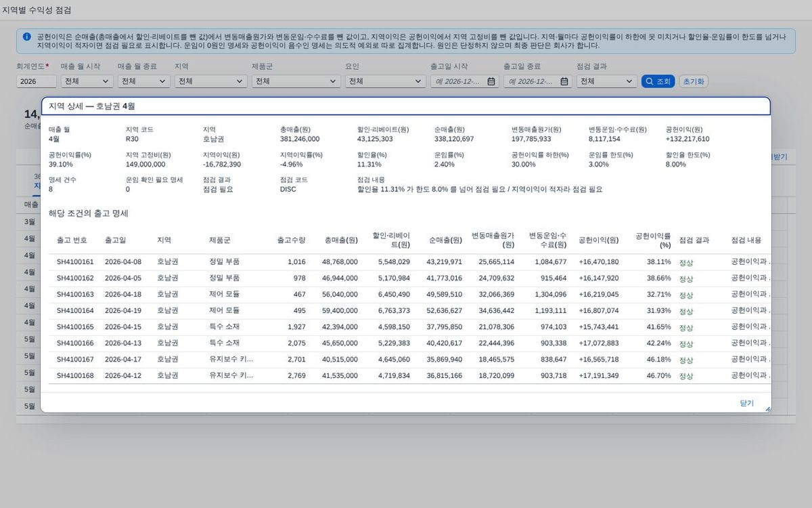The height and width of the screenshot is (508, 812).
Task: Open the 점검 결과 filter dropdown
Action: coord(606,81)
